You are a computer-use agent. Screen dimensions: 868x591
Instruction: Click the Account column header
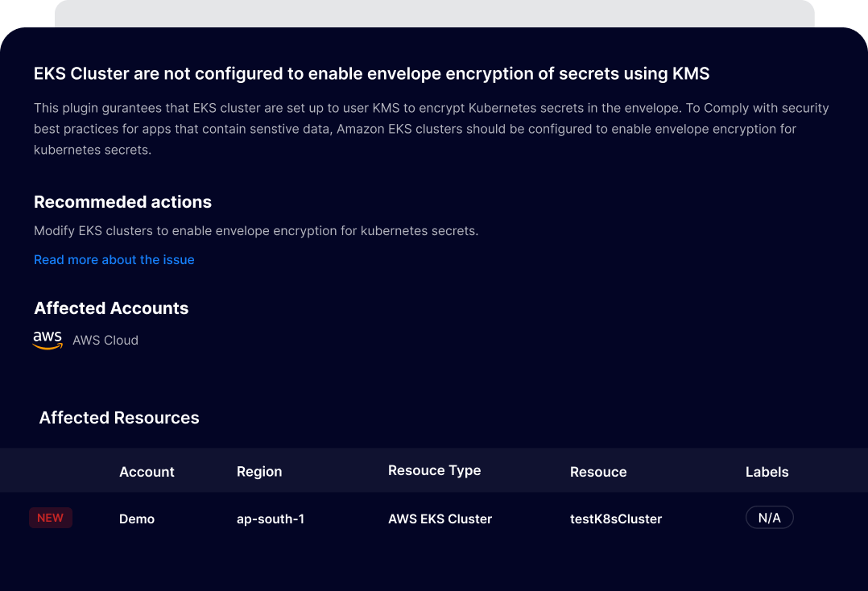147,472
